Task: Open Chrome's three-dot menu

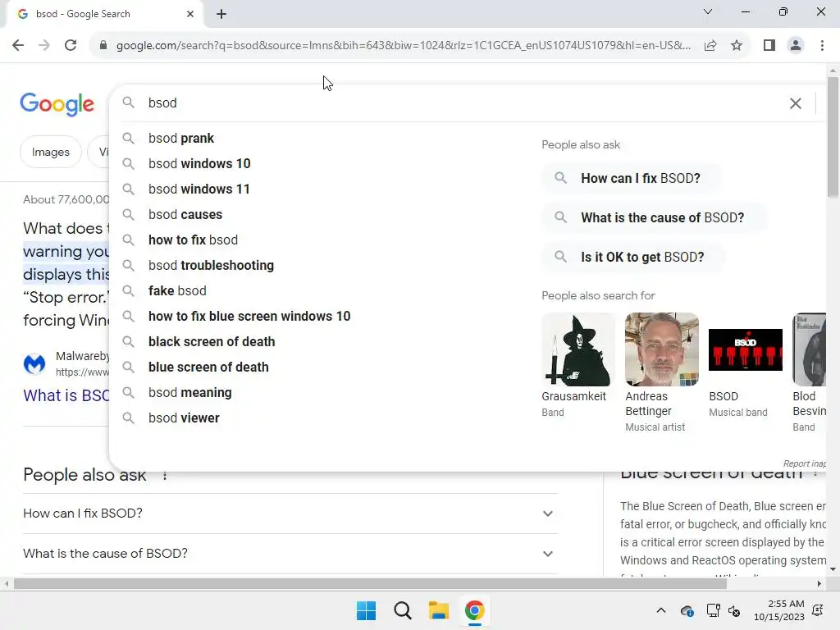Action: (x=822, y=45)
